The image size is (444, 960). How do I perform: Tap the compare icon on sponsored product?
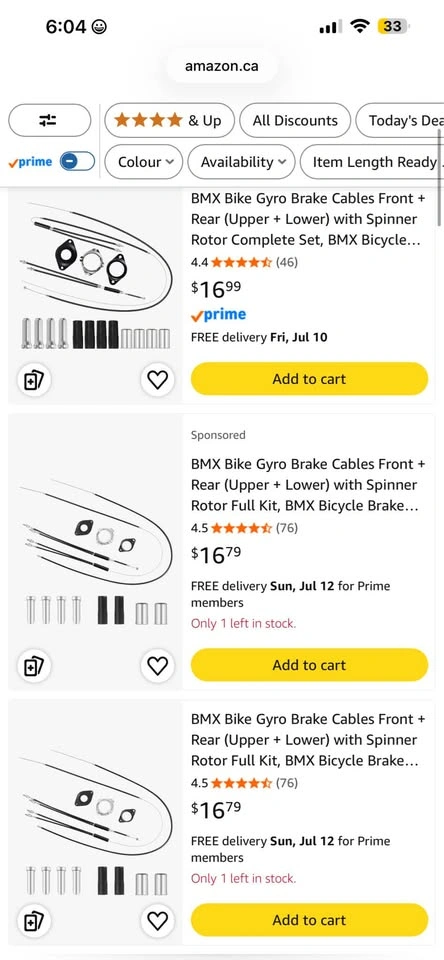(34, 666)
